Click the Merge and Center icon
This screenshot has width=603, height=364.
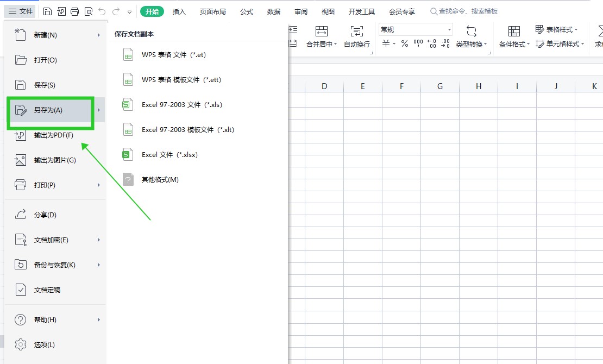click(322, 32)
